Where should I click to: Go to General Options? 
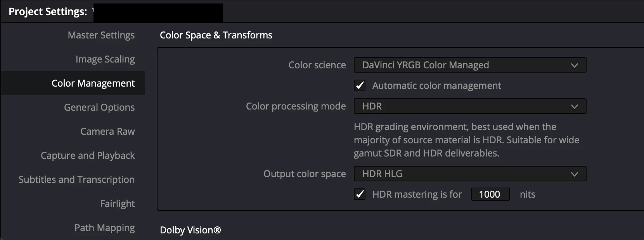click(x=99, y=107)
